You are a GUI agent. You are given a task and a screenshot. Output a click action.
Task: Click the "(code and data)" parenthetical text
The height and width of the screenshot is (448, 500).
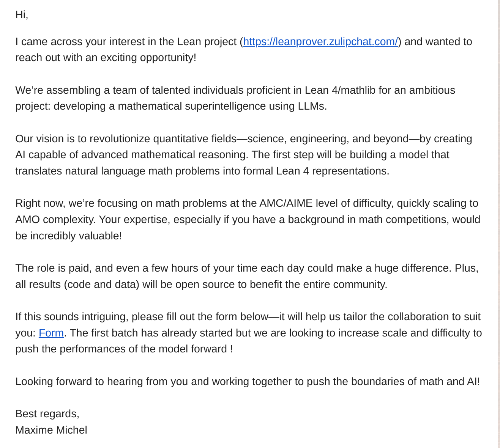(101, 284)
